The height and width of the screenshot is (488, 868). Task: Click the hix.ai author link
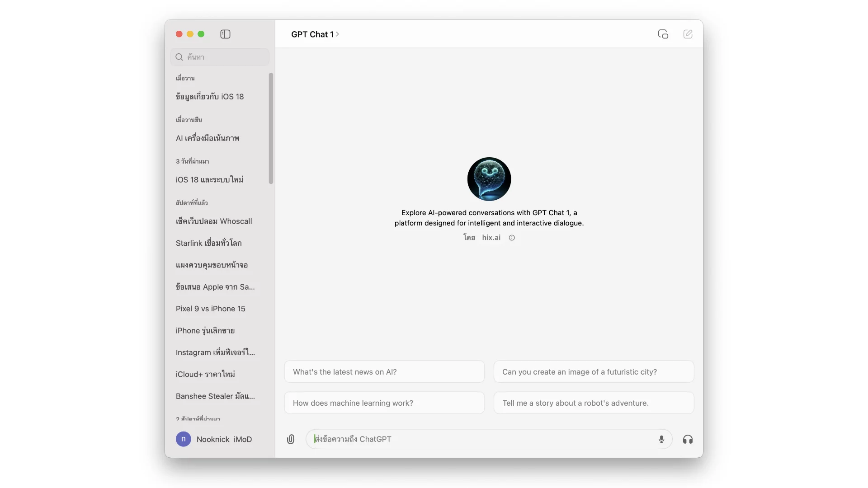[491, 238]
